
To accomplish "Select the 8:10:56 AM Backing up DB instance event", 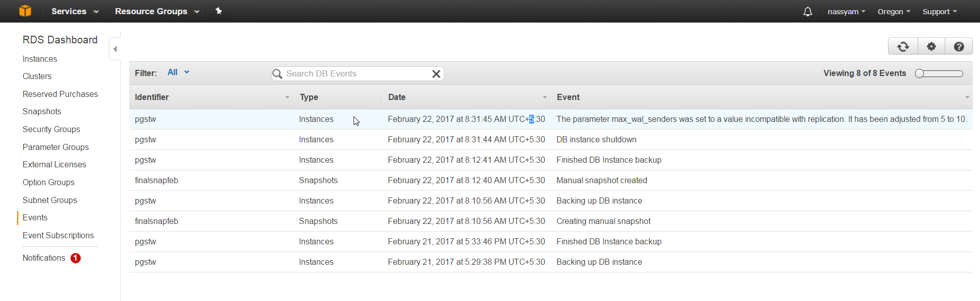I will 551,201.
